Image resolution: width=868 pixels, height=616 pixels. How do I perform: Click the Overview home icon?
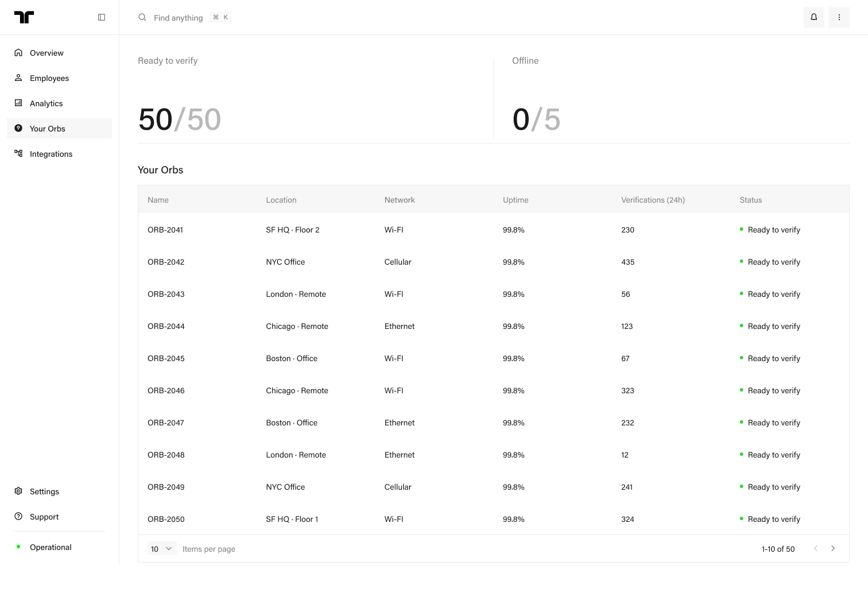pyautogui.click(x=18, y=52)
